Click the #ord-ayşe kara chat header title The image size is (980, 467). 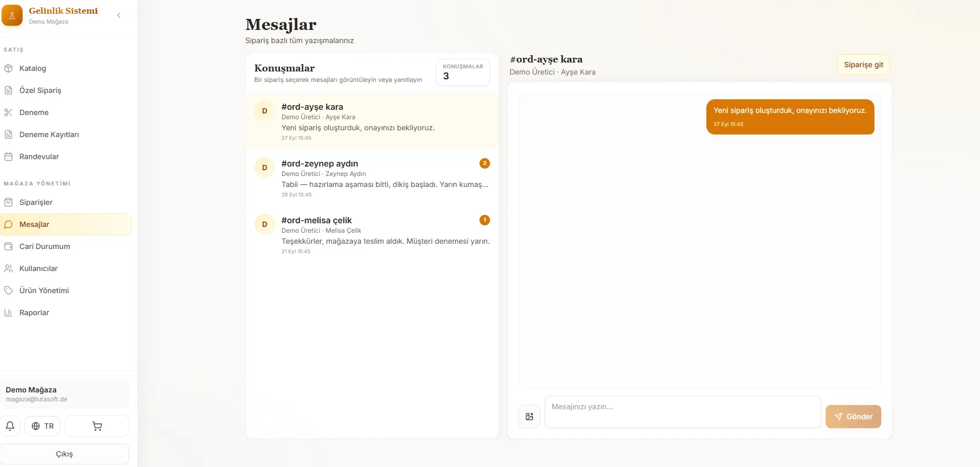click(546, 59)
